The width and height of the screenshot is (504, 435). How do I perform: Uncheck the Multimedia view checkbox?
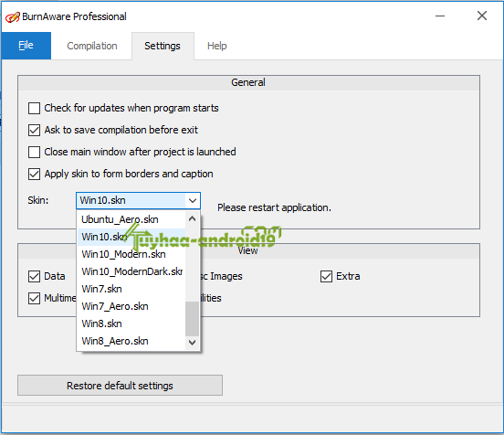(34, 298)
